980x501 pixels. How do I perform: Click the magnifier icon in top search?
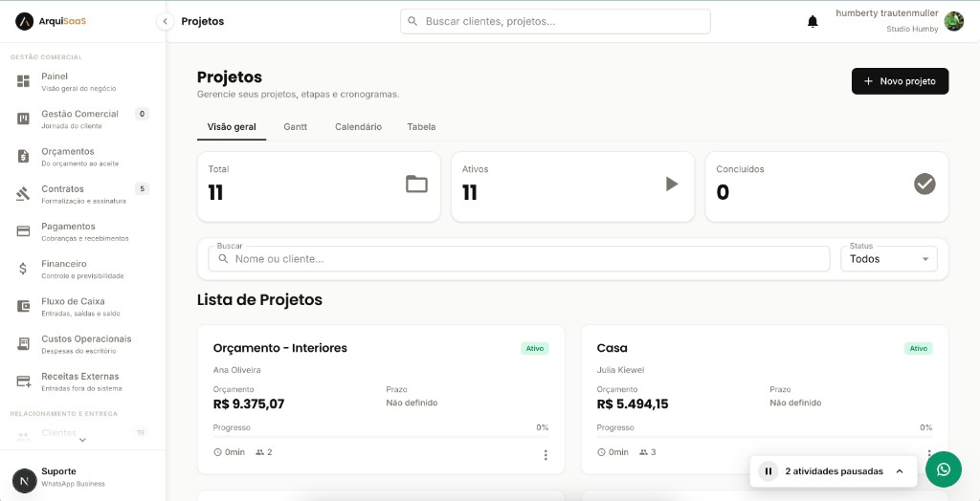(412, 21)
